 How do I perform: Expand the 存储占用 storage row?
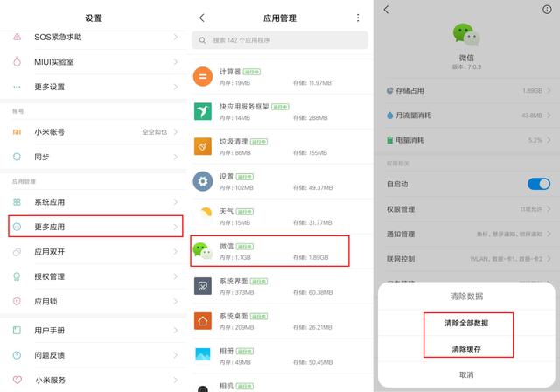[467, 90]
